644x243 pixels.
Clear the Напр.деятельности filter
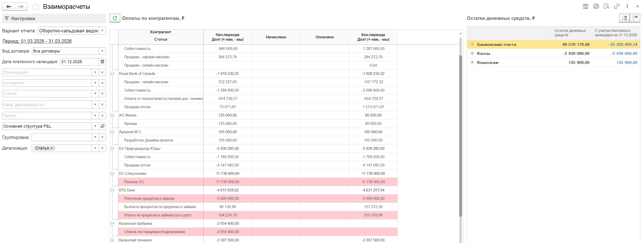click(x=102, y=105)
